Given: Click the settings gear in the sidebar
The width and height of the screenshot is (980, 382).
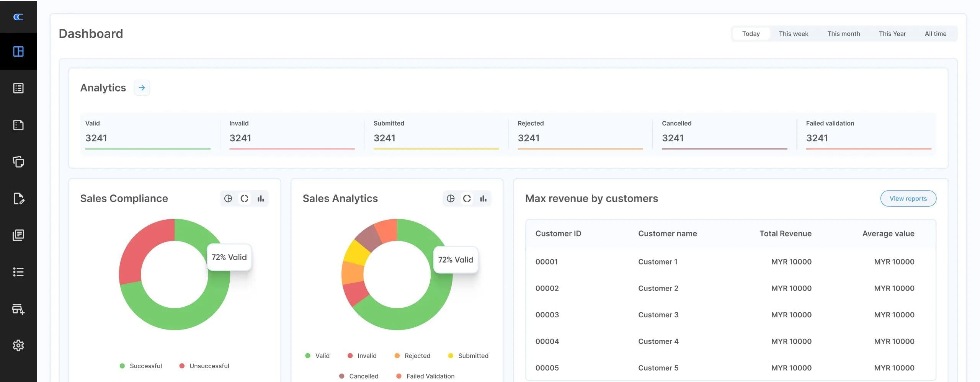Looking at the screenshot, I should coord(18,345).
